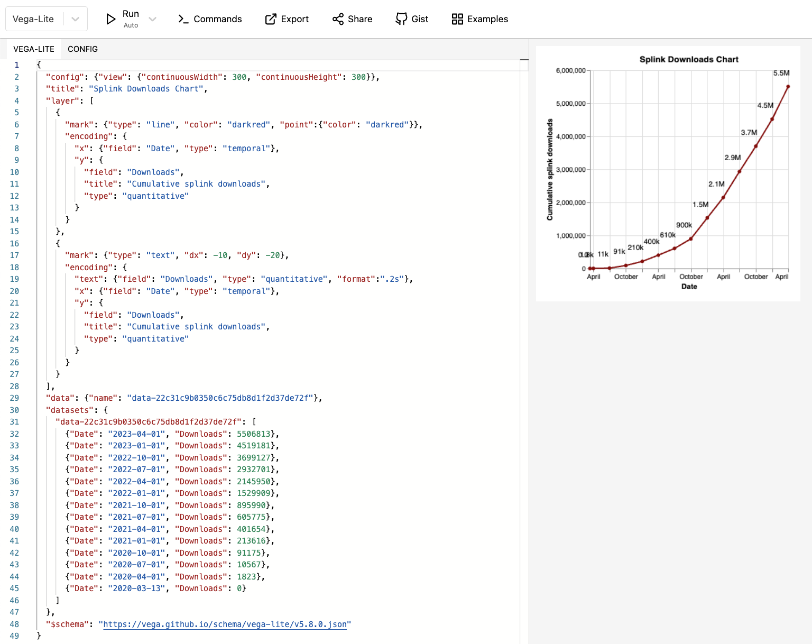Click the 5506813 value on line 32
The image size is (812, 644).
coord(253,434)
